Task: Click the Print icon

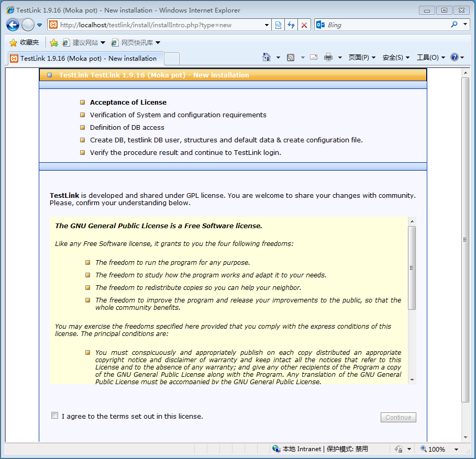Action: coord(328,57)
